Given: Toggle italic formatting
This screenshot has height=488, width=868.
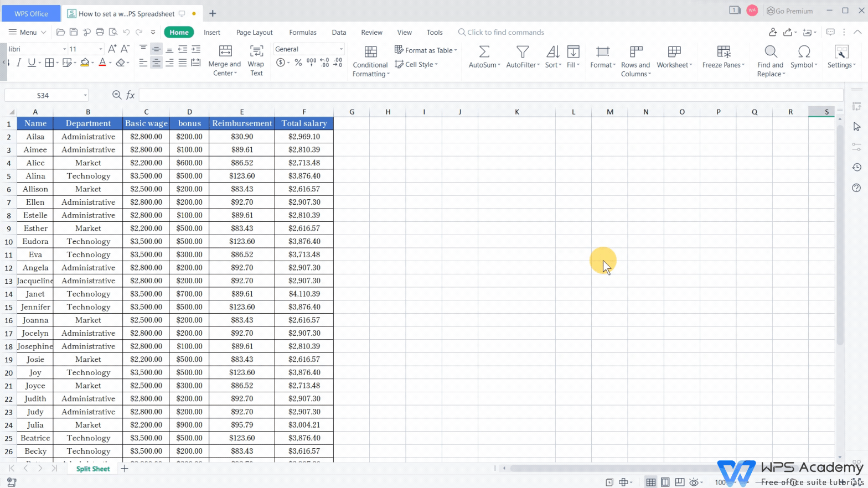Looking at the screenshot, I should 19,63.
